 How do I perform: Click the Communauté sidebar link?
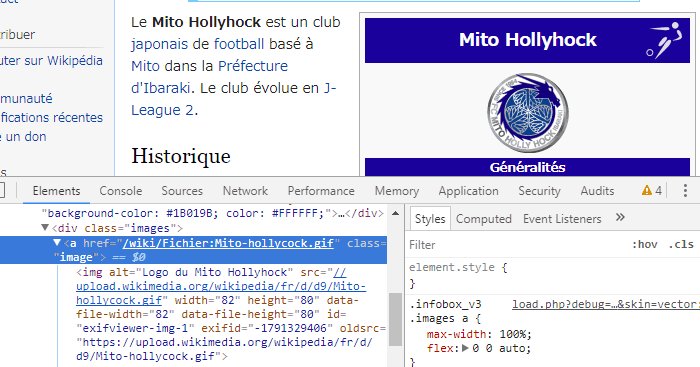(26, 98)
